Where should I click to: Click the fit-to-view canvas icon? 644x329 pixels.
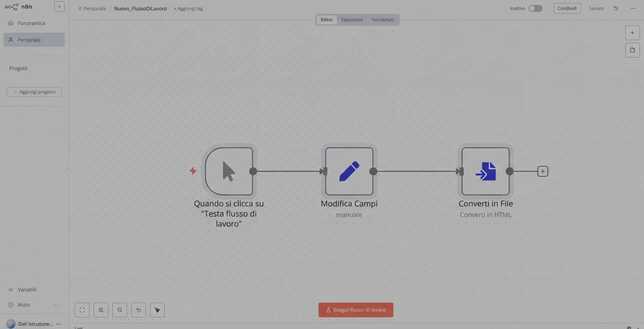tap(82, 310)
